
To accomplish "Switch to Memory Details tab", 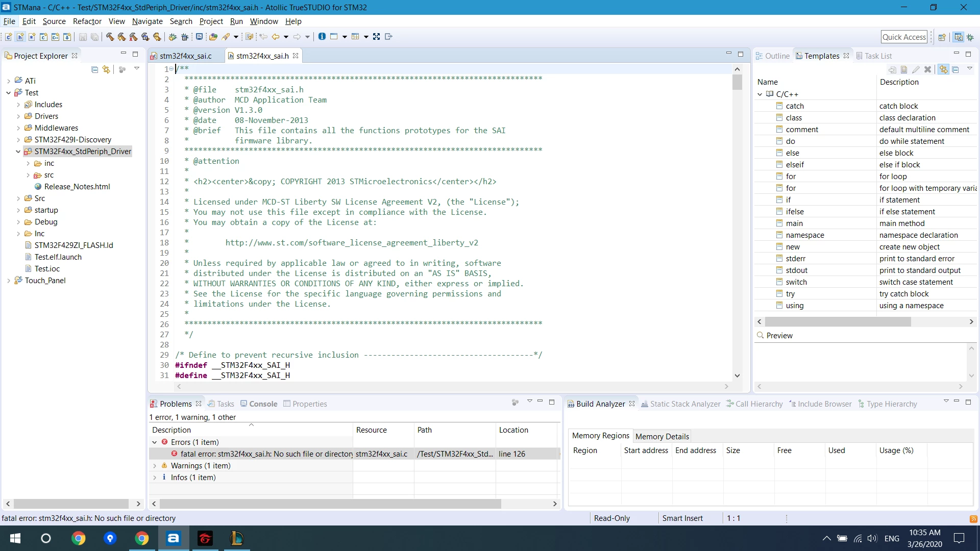I will coord(662,436).
